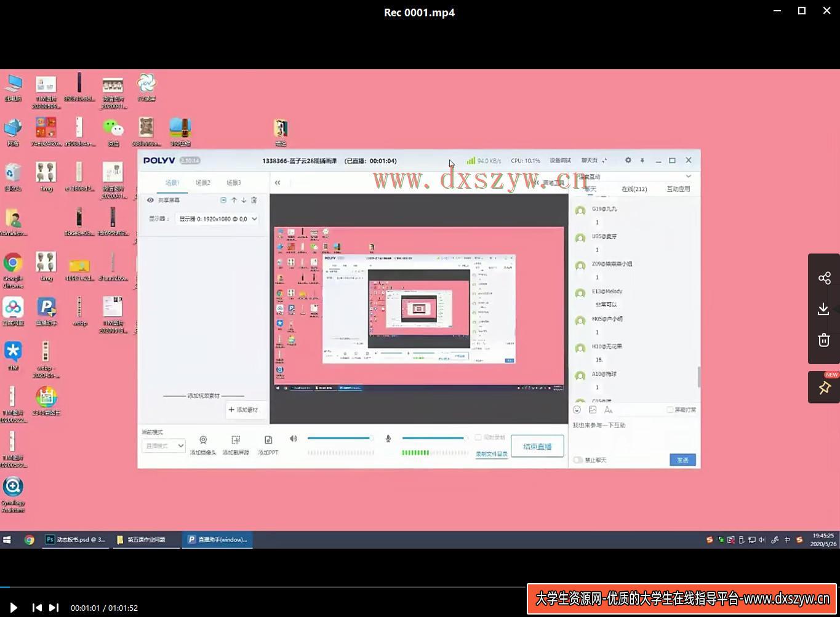Click the 发送 send button
This screenshot has height=617, width=840.
click(x=682, y=460)
